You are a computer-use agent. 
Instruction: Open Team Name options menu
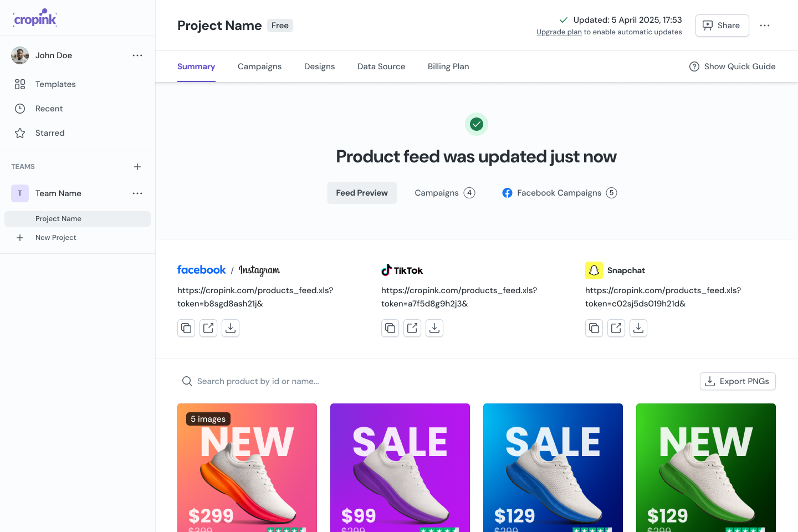pyautogui.click(x=137, y=193)
